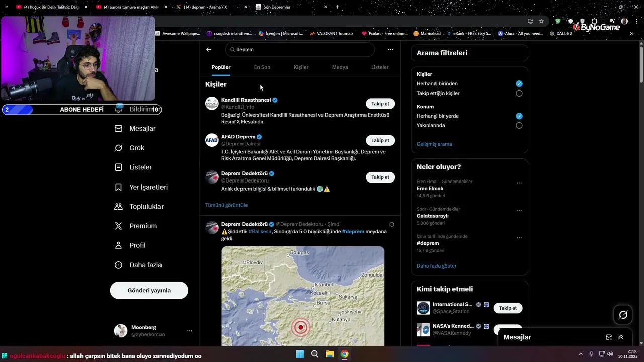Screen dimensions: 644x362
Task: Switch to the Kişiler tab
Action: (301, 67)
